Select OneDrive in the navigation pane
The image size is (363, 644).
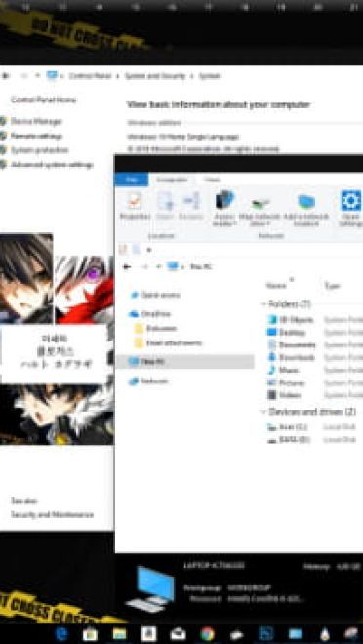[150, 314]
